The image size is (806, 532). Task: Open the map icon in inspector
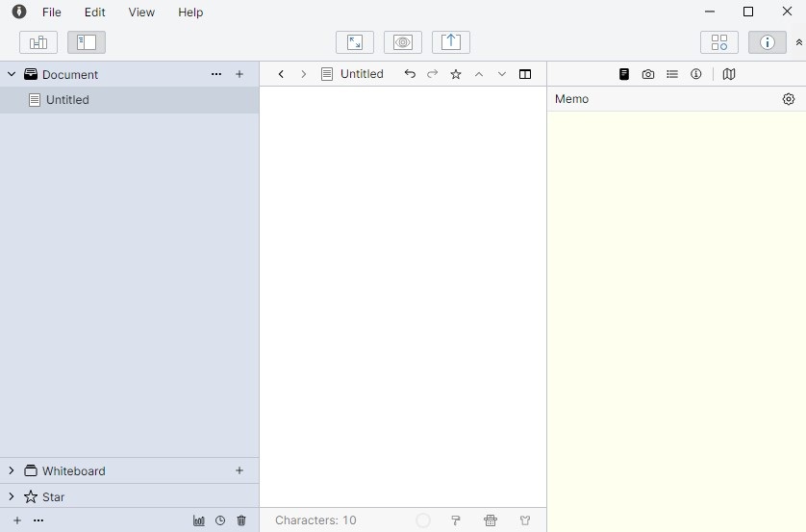[729, 74]
